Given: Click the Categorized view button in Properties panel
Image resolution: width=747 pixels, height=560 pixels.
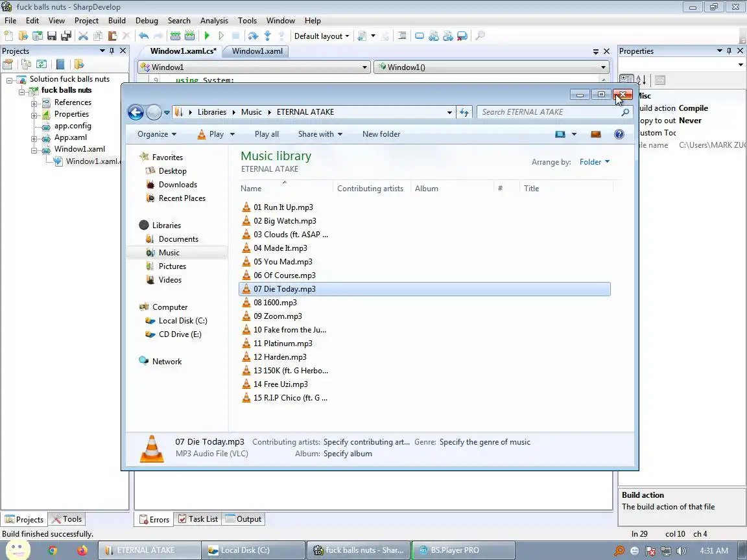Looking at the screenshot, I should click(626, 80).
